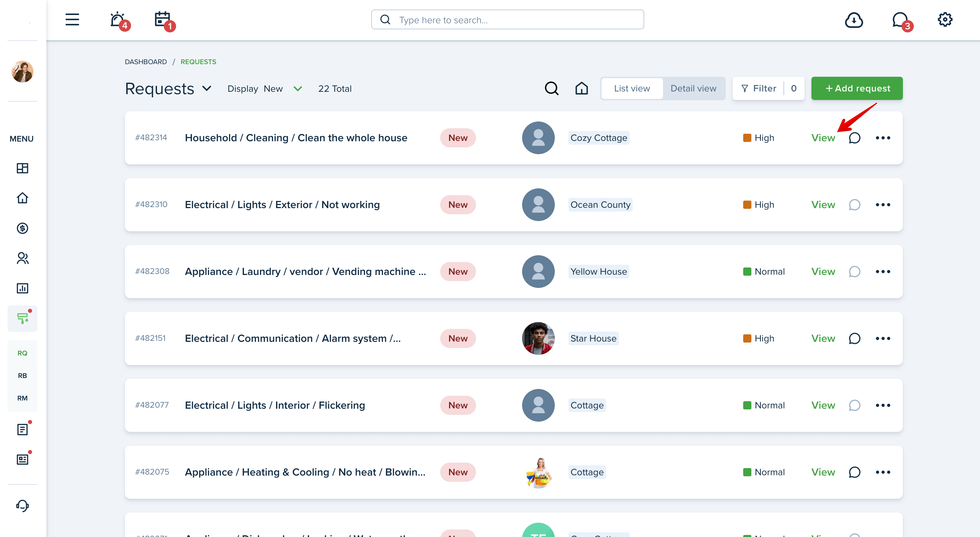Open more options for request #482075
The image size is (980, 537).
883,472
